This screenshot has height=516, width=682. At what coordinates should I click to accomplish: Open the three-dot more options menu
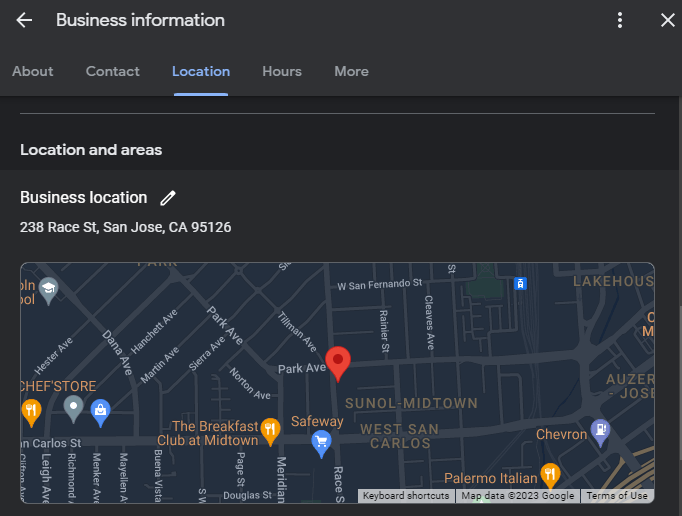[x=620, y=20]
